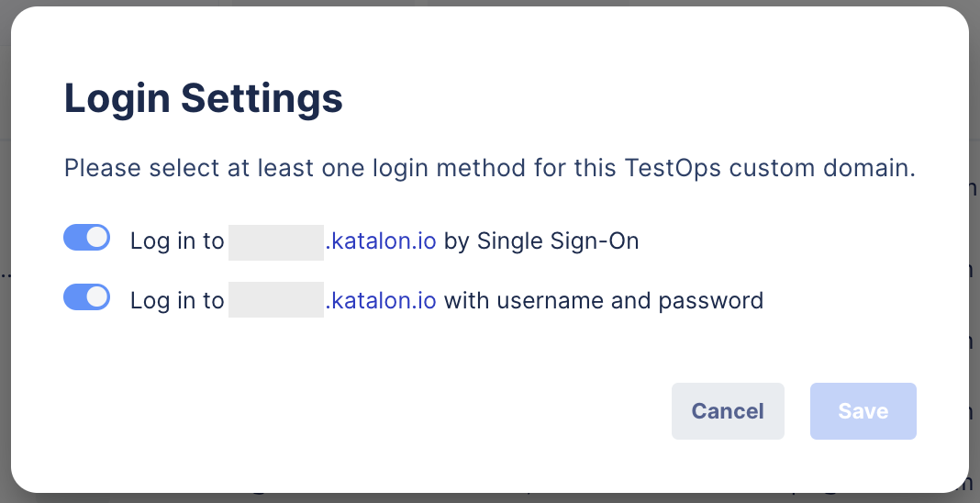Click redacted subdomain box in Single Sign-On row
The width and height of the screenshot is (980, 503).
[x=276, y=241]
